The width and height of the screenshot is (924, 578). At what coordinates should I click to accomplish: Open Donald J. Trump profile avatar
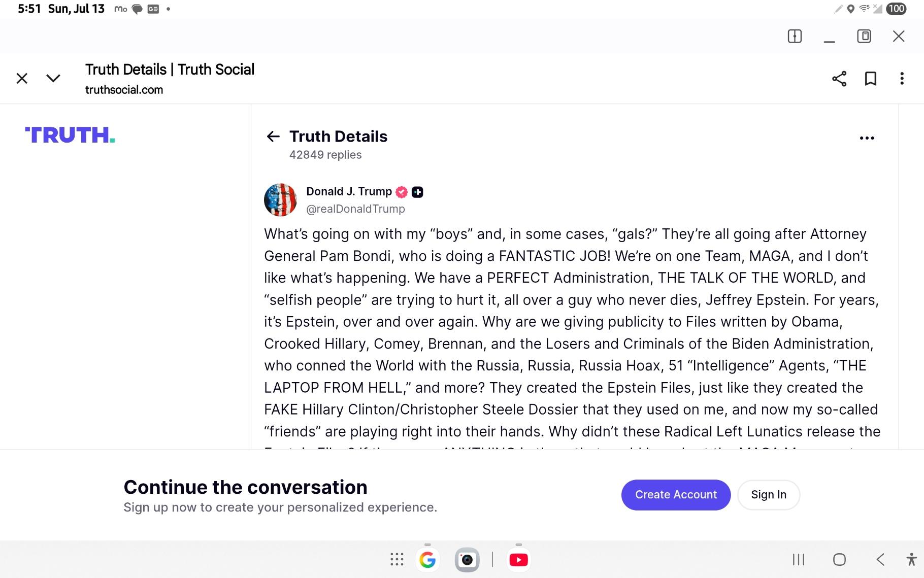click(280, 200)
